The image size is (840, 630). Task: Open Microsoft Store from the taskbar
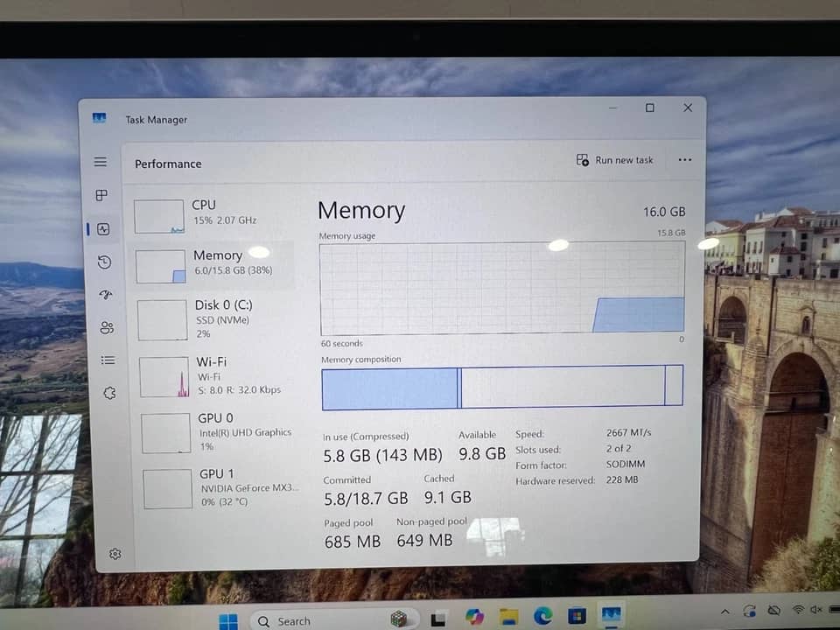pos(577,616)
